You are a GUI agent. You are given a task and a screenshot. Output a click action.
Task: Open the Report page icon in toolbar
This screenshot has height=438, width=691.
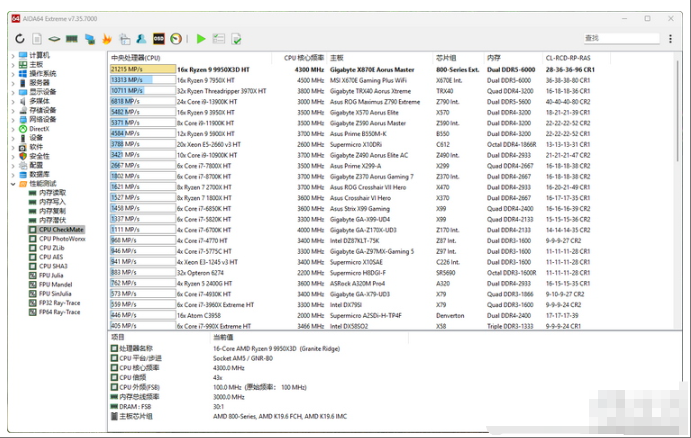[37, 39]
